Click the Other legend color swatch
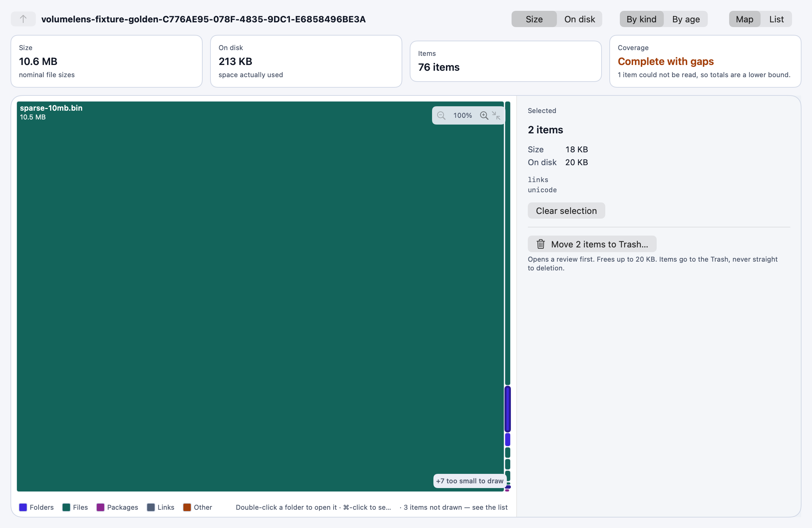This screenshot has height=528, width=812. coord(187,507)
